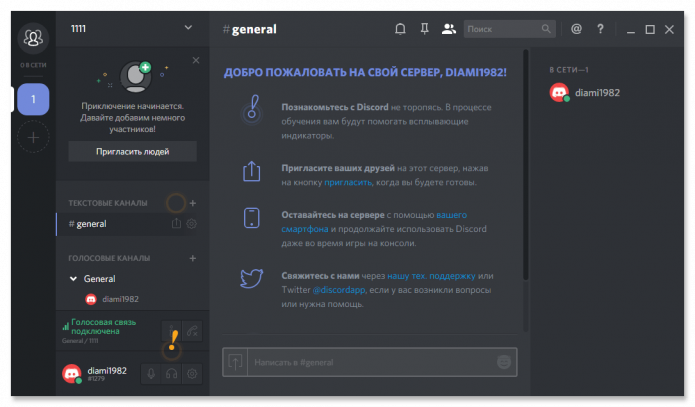Maximize the Discord window
Viewport: 695px width, 407px height.
pyautogui.click(x=650, y=29)
